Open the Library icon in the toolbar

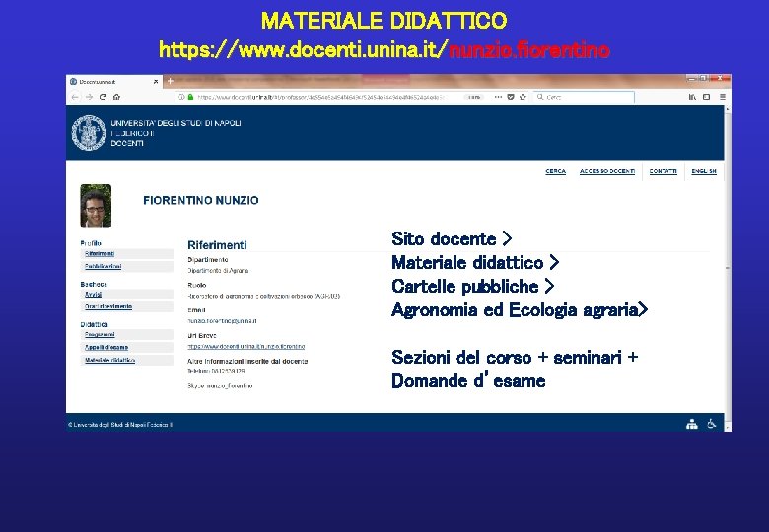pos(692,97)
